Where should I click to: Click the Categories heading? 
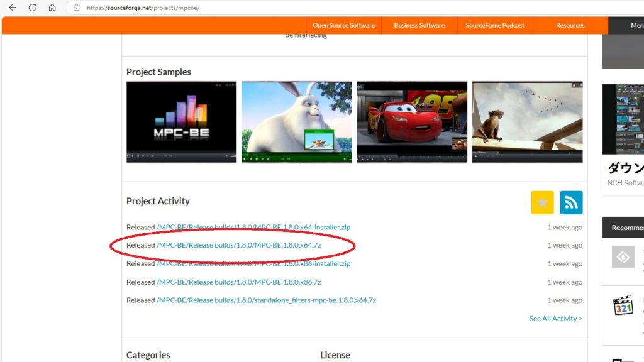point(148,355)
